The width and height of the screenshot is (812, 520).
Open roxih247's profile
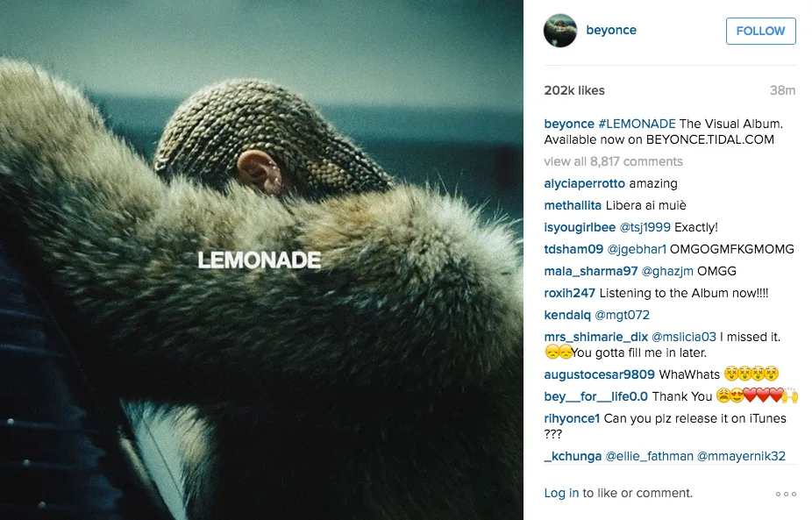[570, 293]
